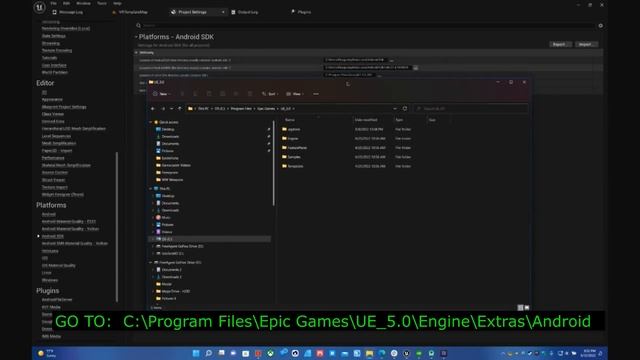Screen dimensions: 640x360
Task: Switch to the Output Log tab
Action: coord(245,12)
